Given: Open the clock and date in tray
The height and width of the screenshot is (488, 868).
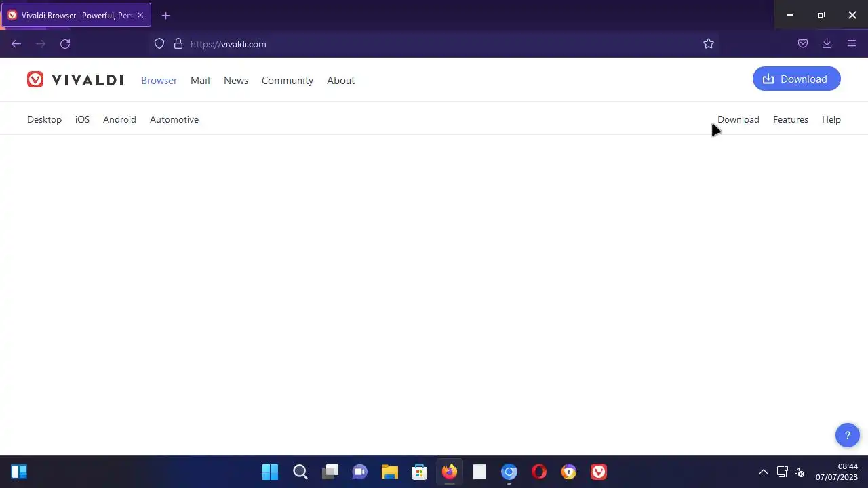Looking at the screenshot, I should (x=837, y=472).
